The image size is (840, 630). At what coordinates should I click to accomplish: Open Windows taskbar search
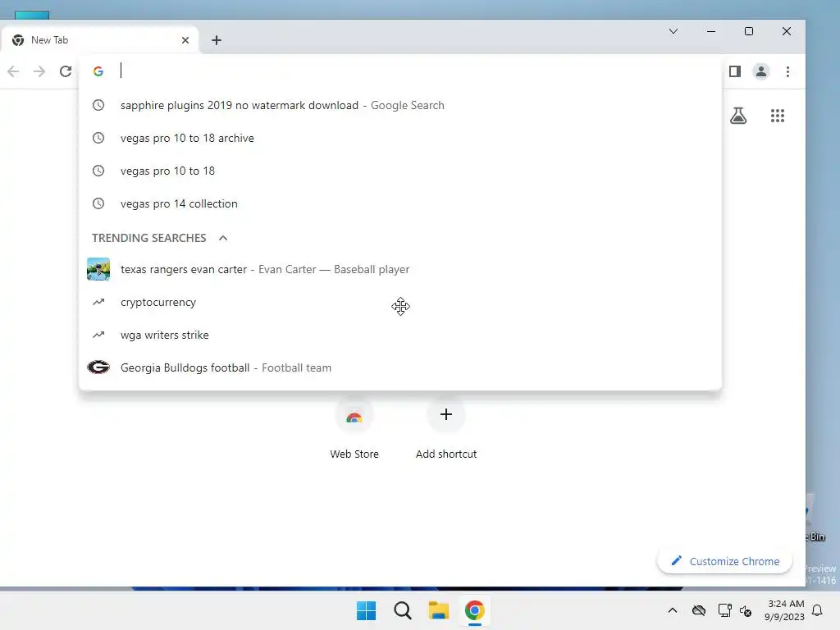click(402, 610)
